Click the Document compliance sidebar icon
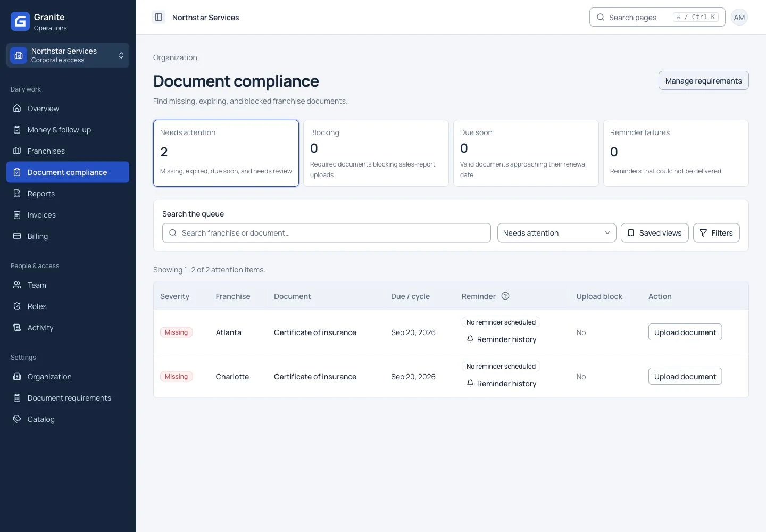 point(17,172)
